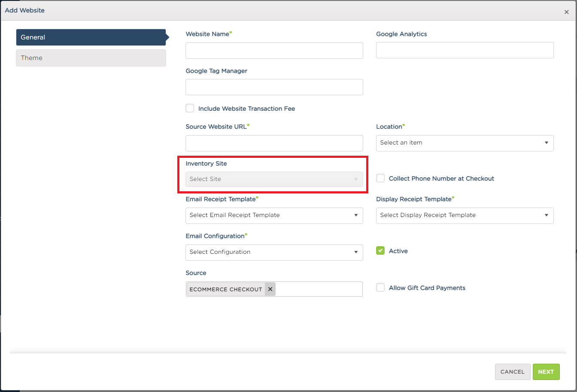Open the Email Receipt Template selector
The width and height of the screenshot is (577, 392).
coord(274,215)
